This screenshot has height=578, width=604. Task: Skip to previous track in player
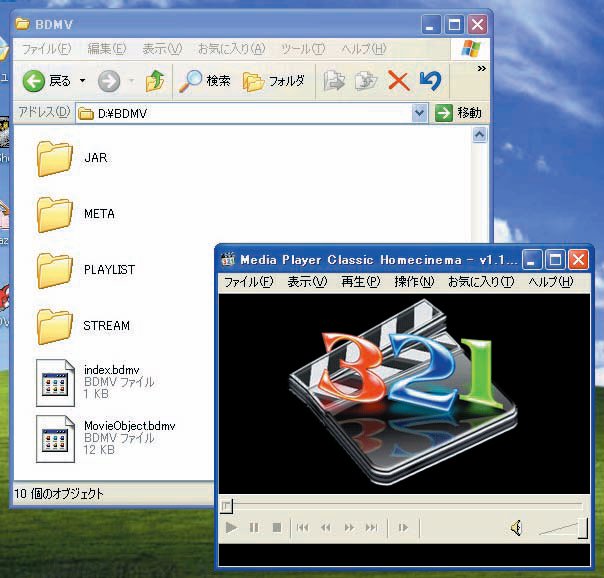[x=302, y=527]
